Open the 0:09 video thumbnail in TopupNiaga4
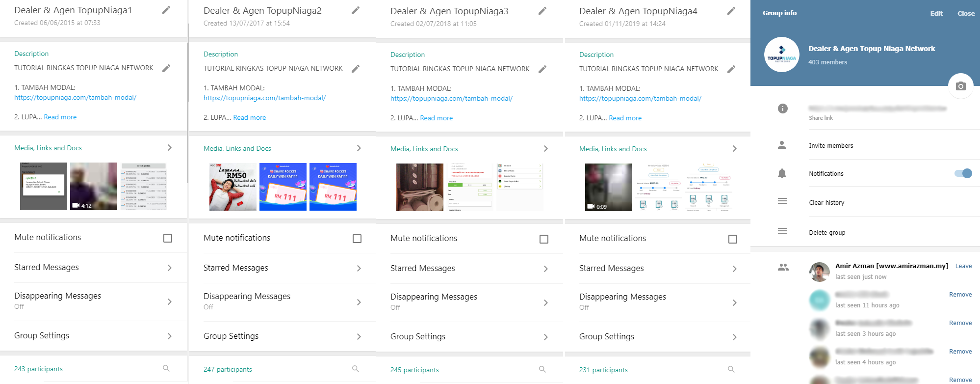Viewport: 980px width, 384px height. pyautogui.click(x=609, y=187)
